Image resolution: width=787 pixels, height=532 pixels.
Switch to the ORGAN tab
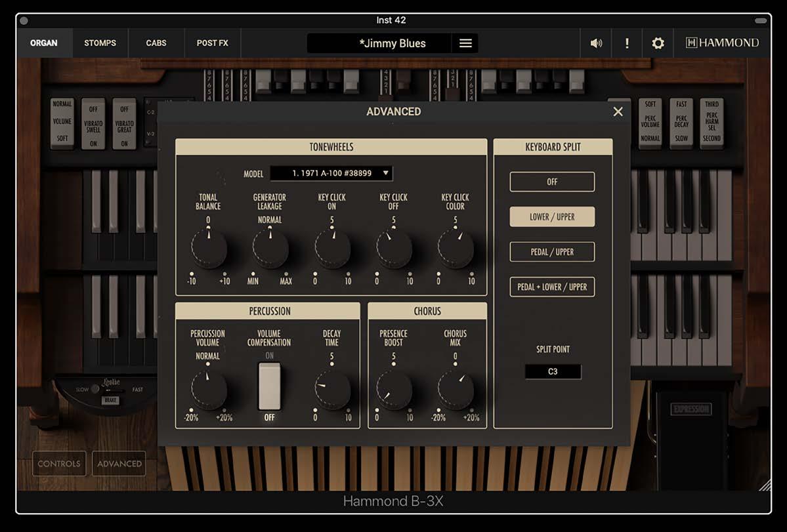pos(44,43)
